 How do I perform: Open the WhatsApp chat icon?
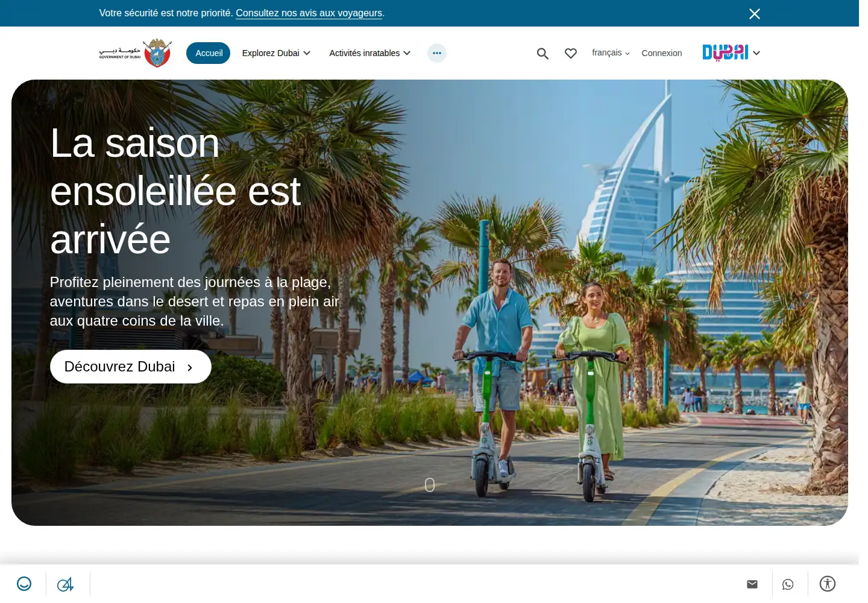788,584
